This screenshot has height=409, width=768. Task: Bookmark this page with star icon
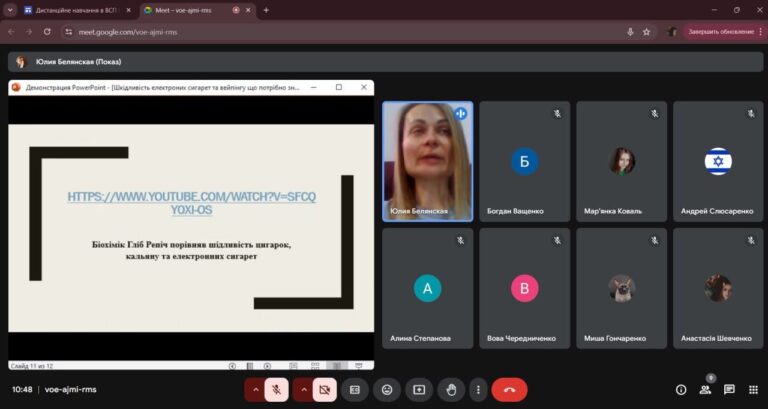tap(647, 32)
